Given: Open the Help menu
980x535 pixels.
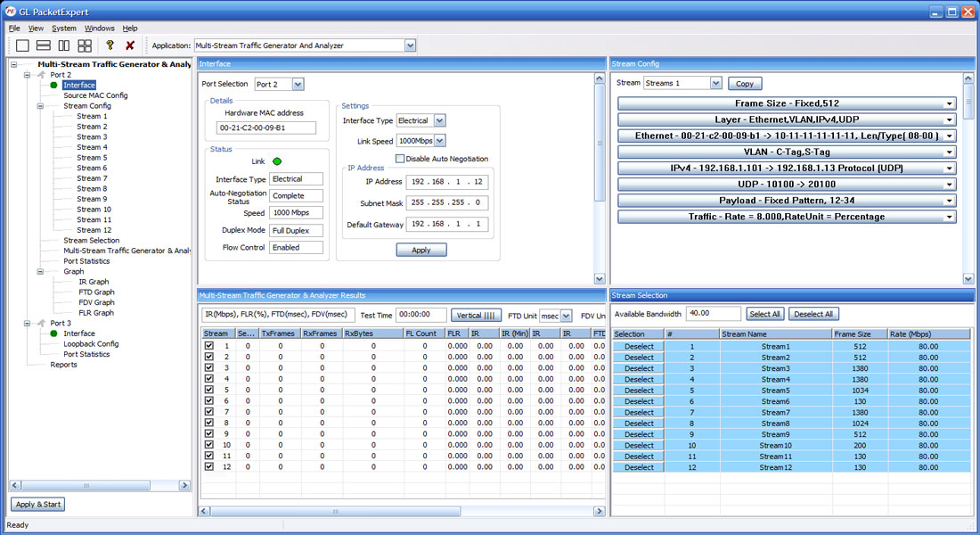Looking at the screenshot, I should [130, 29].
